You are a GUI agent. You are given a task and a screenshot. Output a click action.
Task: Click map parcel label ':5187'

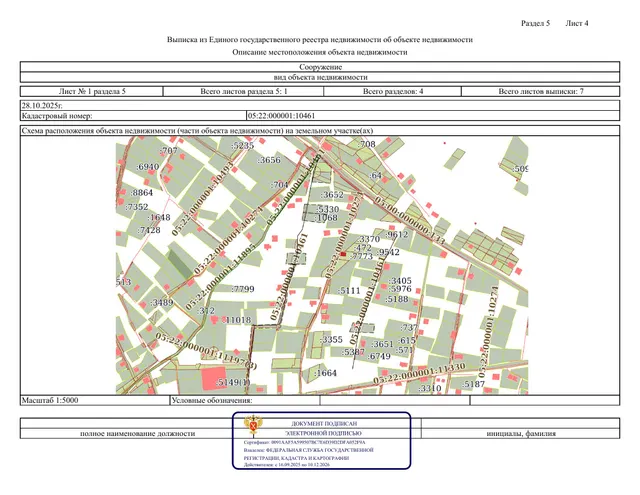tap(473, 384)
